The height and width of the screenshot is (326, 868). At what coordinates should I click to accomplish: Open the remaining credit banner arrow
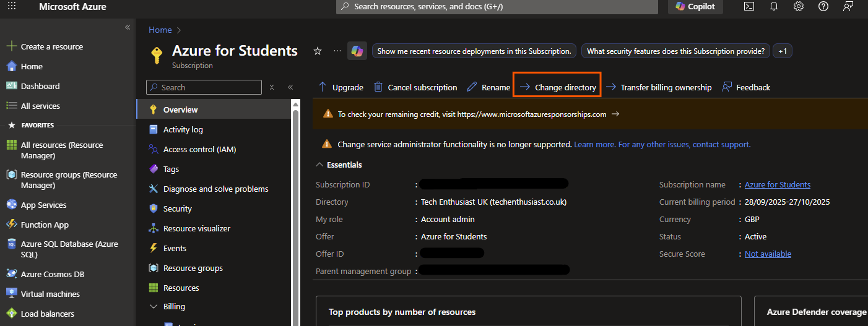[x=615, y=114]
